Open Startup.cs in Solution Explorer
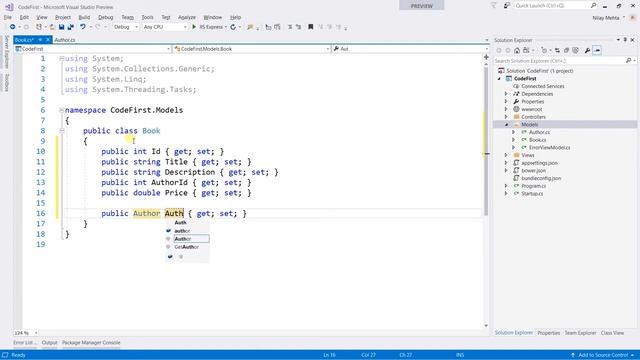This screenshot has width=640, height=360. pyautogui.click(x=532, y=193)
